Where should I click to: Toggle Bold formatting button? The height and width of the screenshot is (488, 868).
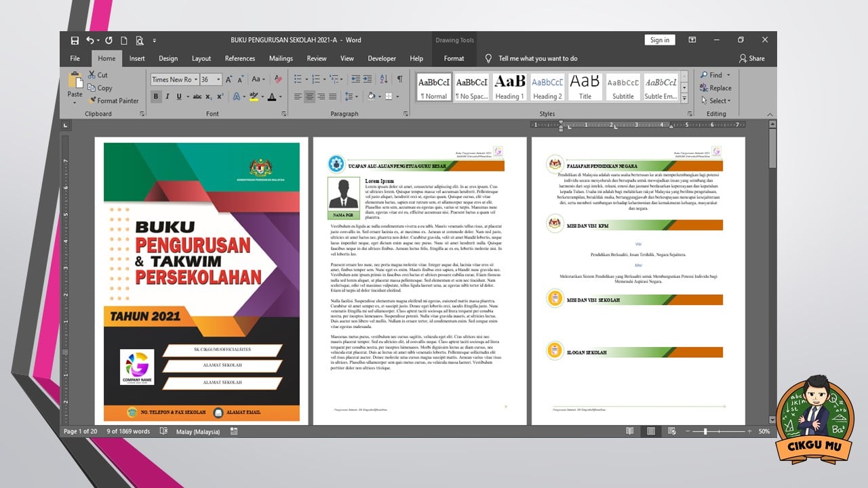[156, 97]
